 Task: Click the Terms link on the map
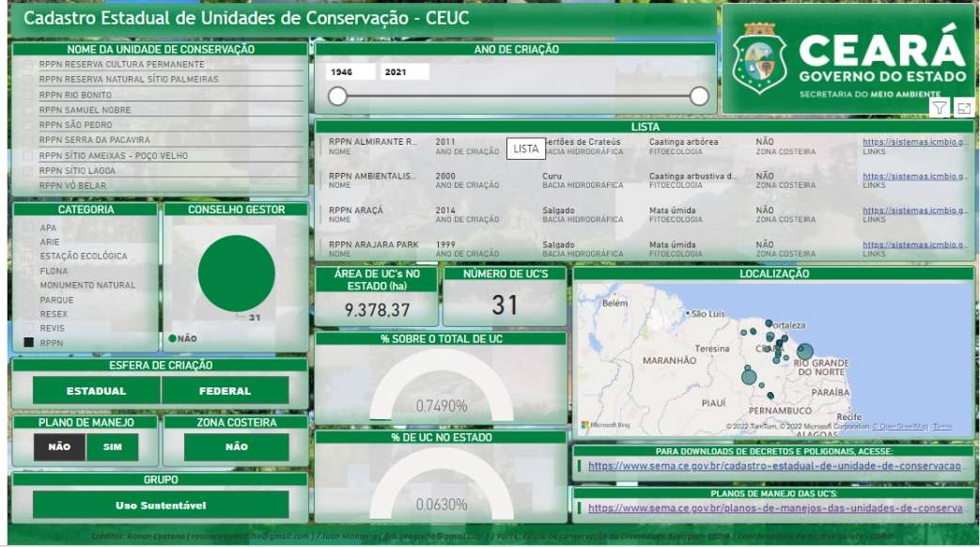coord(941,427)
